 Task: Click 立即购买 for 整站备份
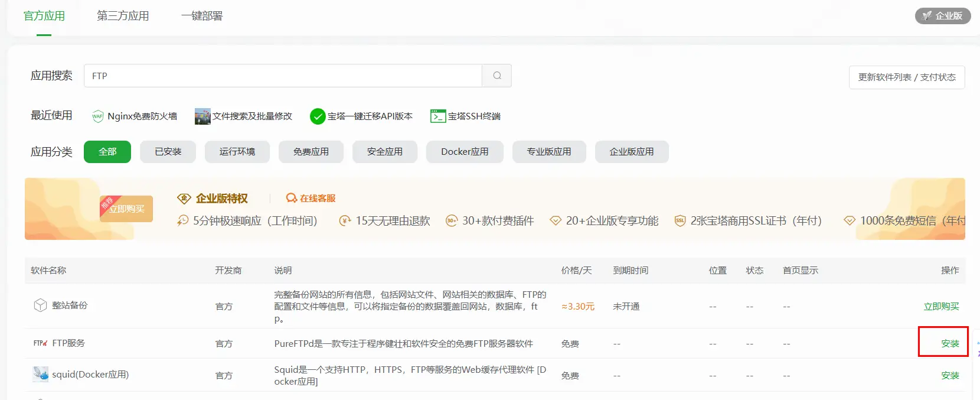[942, 307]
